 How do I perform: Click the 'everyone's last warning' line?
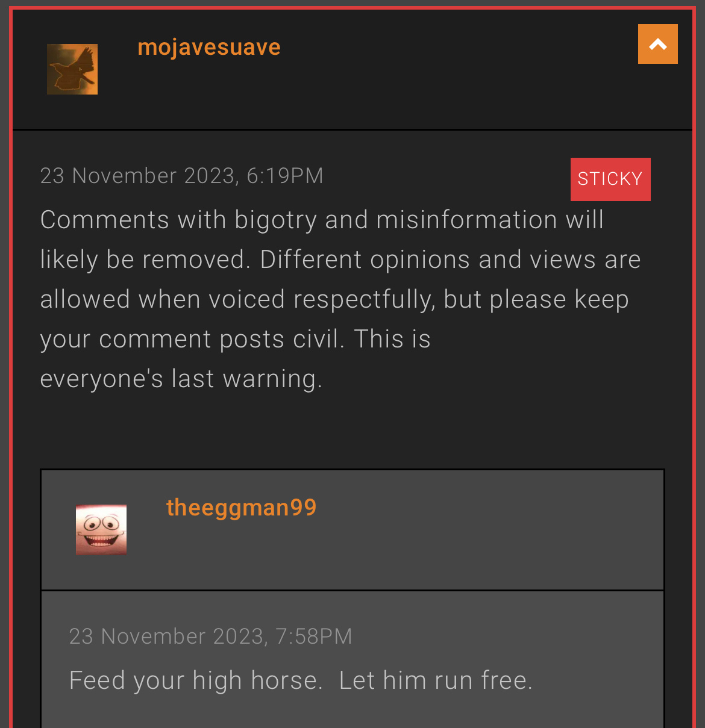[181, 379]
